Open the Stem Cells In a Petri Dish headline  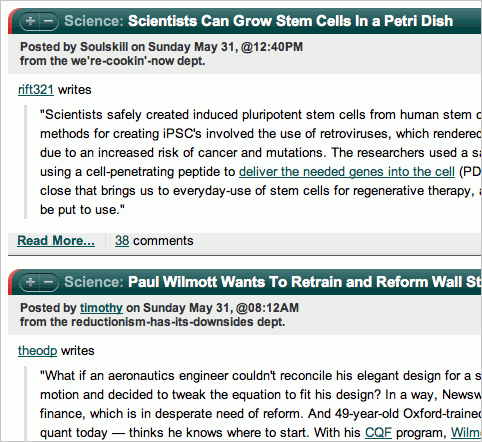290,21
